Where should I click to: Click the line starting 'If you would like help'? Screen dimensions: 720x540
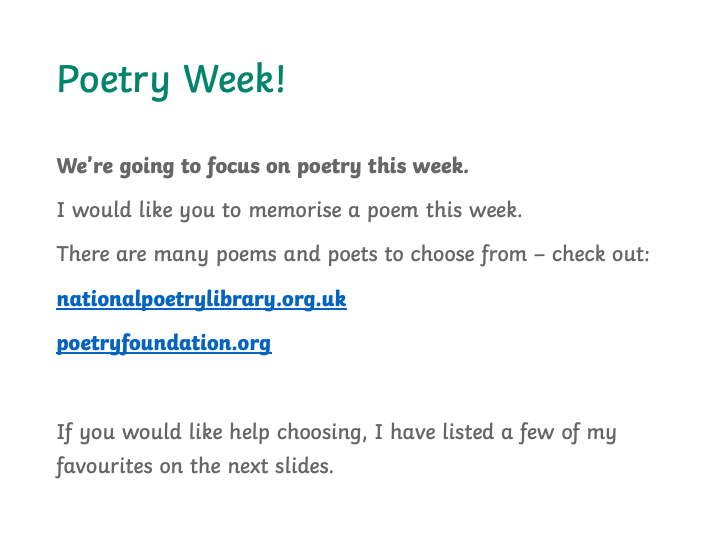pyautogui.click(x=337, y=433)
